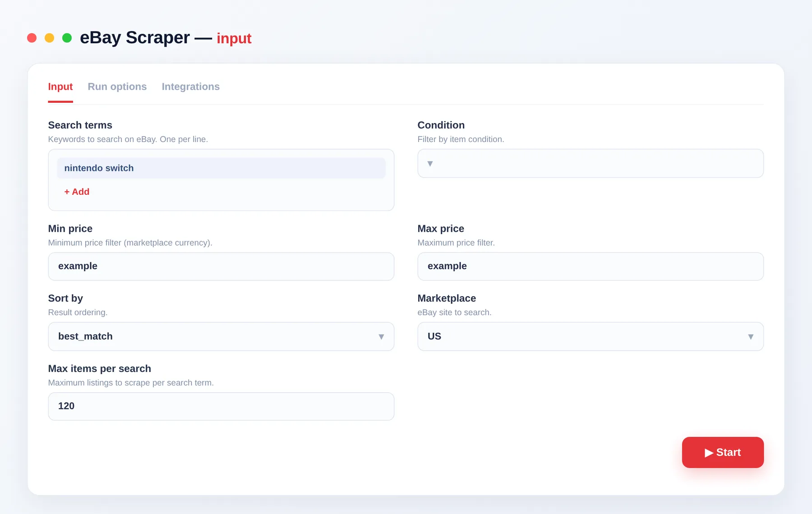Click the Min price label

(70, 229)
